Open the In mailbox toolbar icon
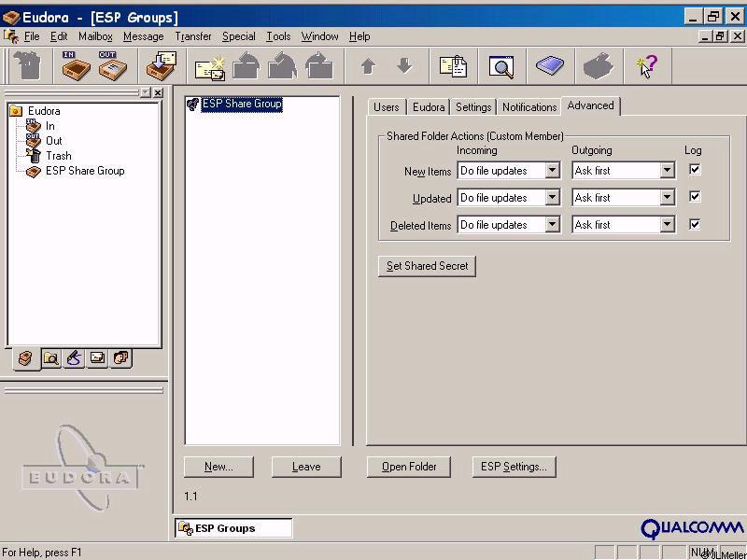The height and width of the screenshot is (560, 747). (x=76, y=65)
